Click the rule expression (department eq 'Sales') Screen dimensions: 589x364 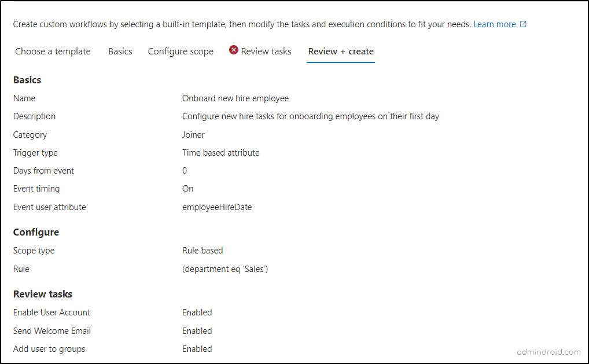225,269
